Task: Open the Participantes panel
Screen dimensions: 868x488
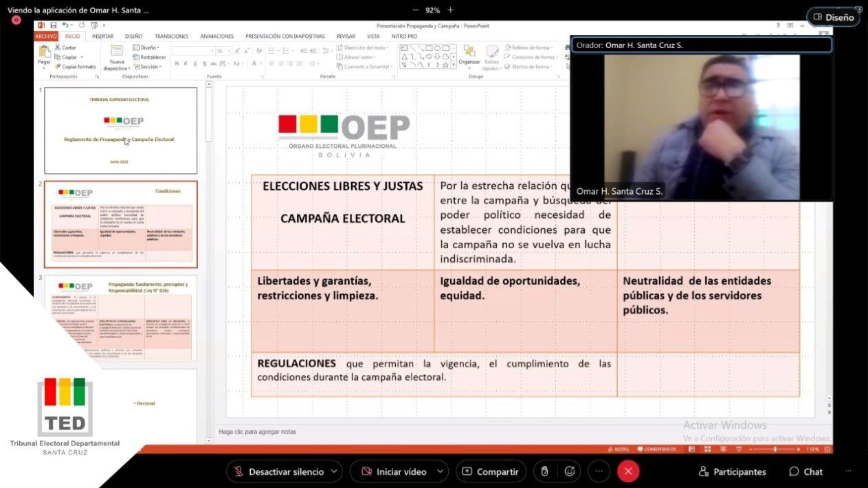Action: click(x=732, y=472)
